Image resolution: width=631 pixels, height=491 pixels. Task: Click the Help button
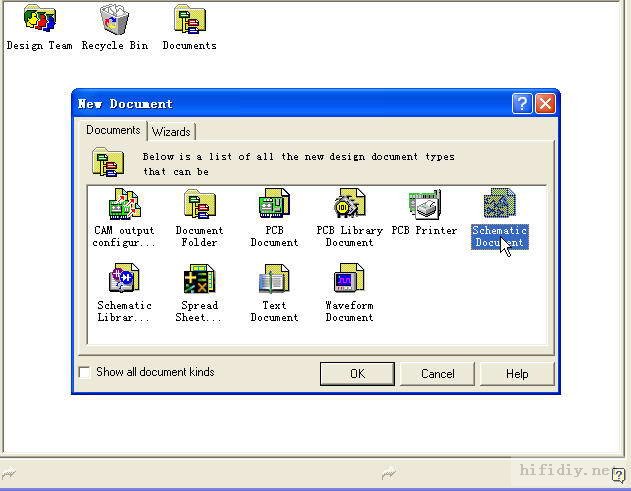516,374
